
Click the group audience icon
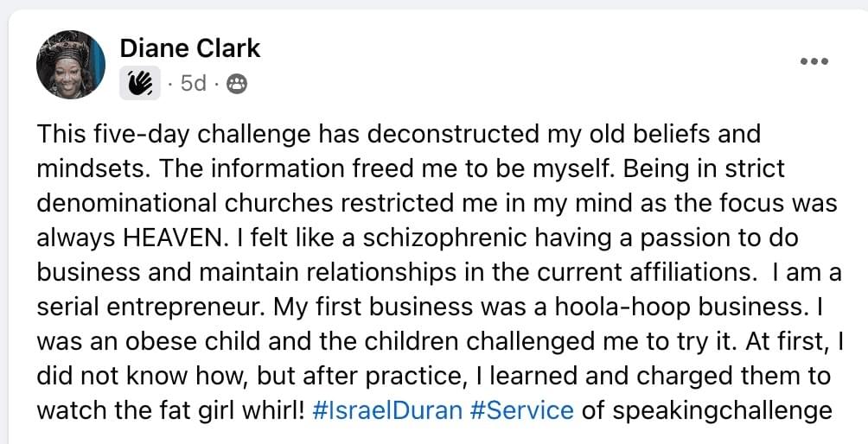pos(235,84)
